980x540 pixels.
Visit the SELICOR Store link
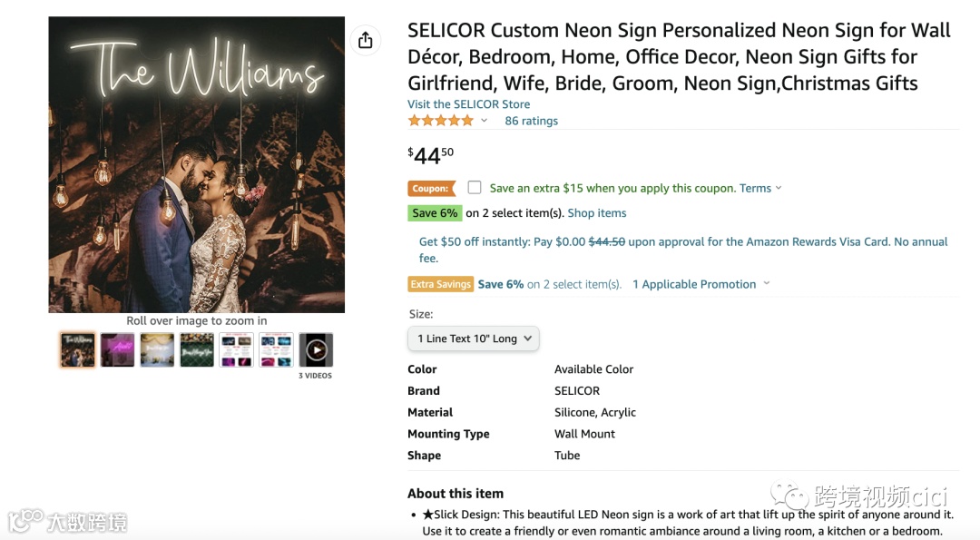click(x=468, y=104)
